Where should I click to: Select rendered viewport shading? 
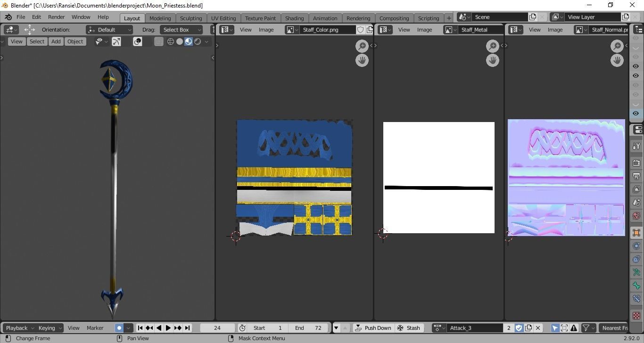pyautogui.click(x=198, y=41)
